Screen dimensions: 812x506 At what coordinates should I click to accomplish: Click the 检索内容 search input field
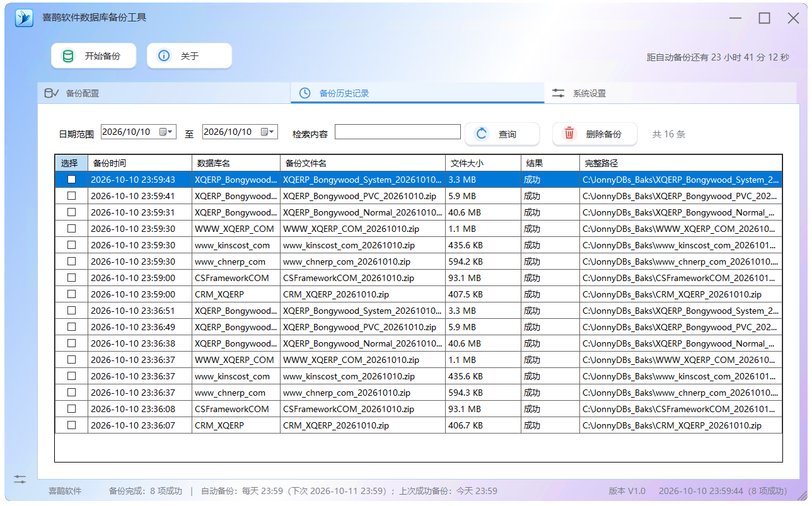coord(398,132)
